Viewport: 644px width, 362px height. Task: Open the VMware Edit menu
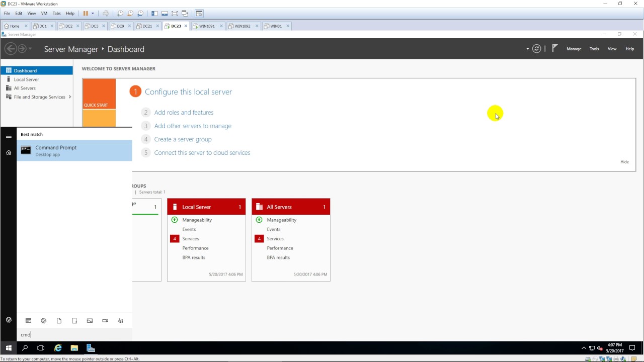pos(19,13)
